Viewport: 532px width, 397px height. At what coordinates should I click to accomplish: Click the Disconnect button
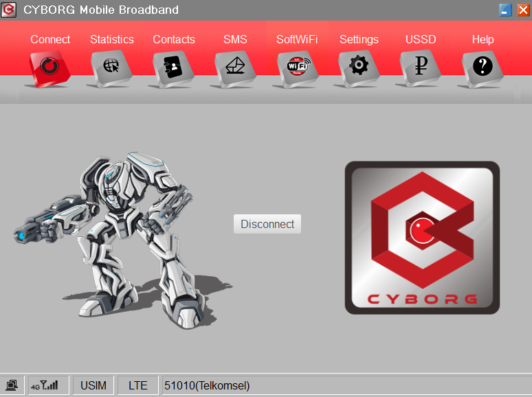267,224
